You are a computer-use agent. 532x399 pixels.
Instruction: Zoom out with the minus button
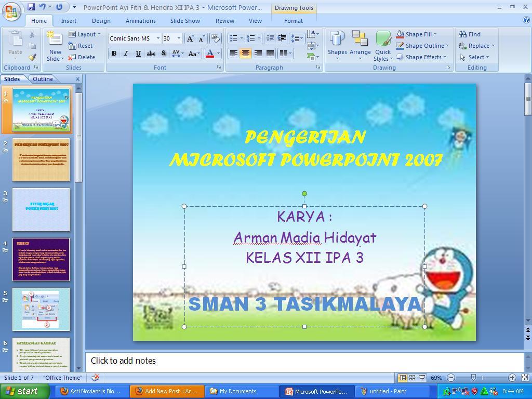click(x=451, y=378)
